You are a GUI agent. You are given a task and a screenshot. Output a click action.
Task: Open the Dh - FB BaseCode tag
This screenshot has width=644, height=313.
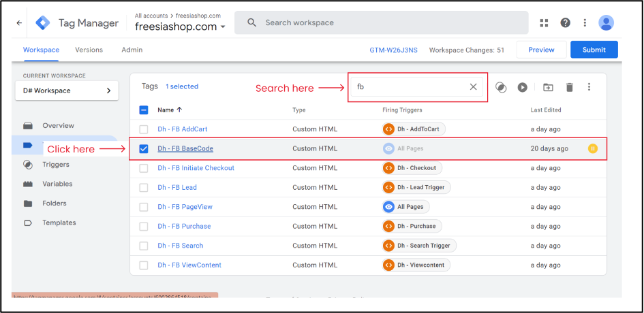click(x=185, y=148)
